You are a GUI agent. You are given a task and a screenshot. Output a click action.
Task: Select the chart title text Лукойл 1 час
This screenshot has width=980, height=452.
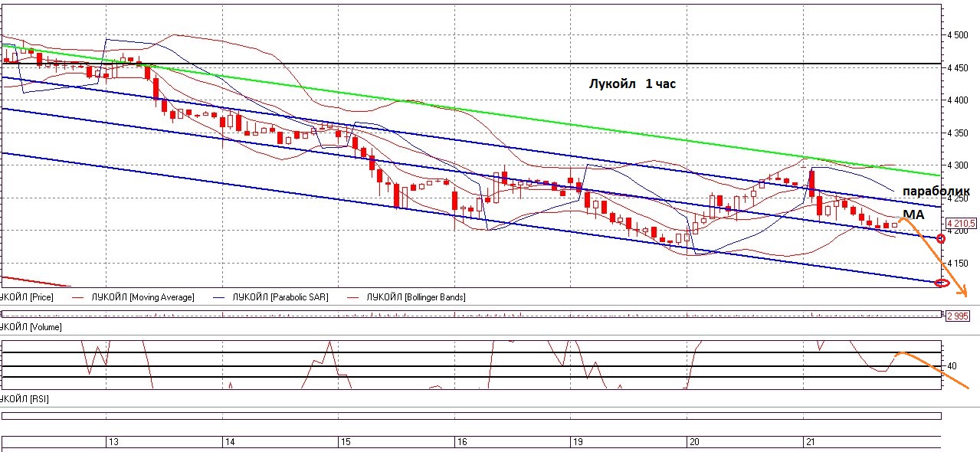coord(632,84)
